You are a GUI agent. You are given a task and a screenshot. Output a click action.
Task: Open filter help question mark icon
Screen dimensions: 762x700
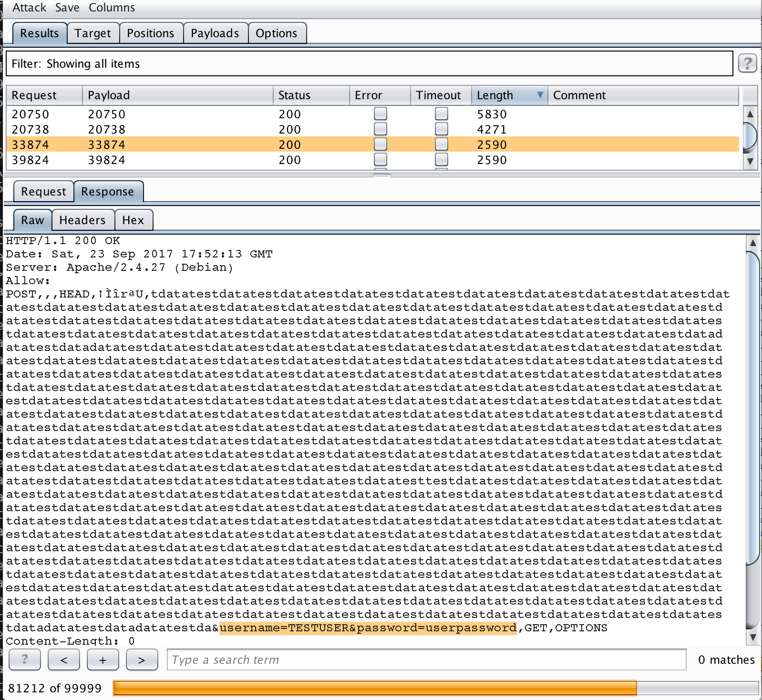click(x=748, y=63)
